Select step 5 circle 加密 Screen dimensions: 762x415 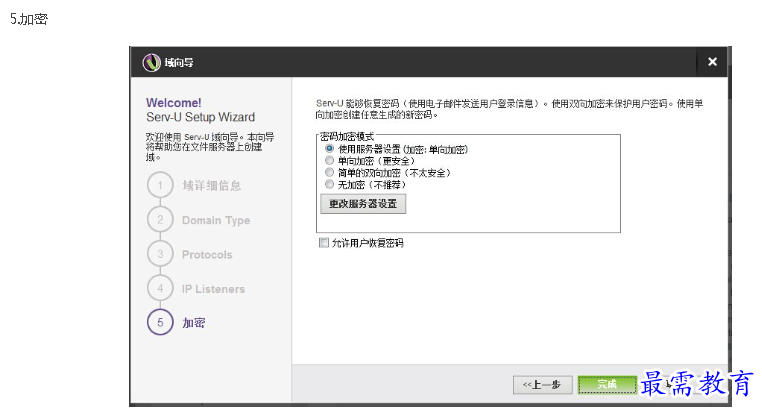(160, 323)
